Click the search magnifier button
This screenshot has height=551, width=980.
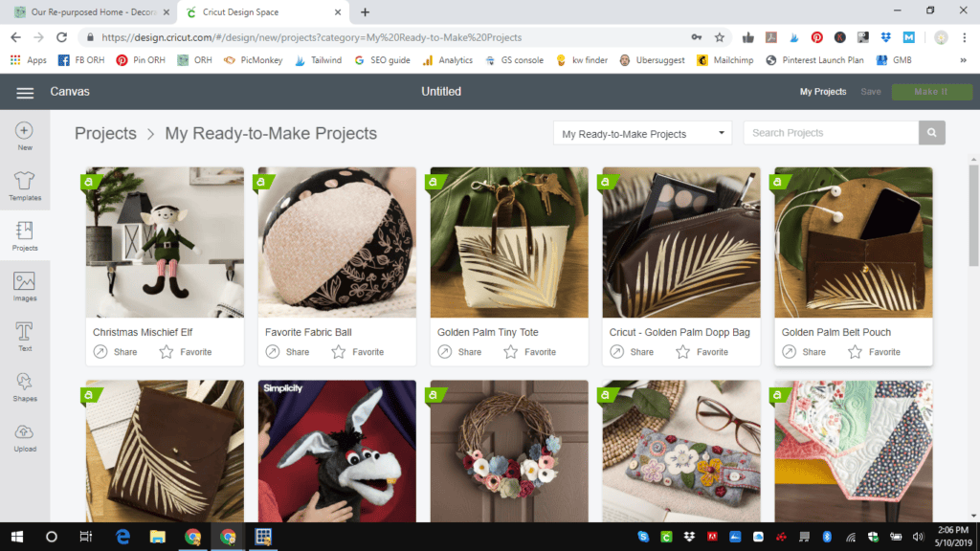pos(931,133)
